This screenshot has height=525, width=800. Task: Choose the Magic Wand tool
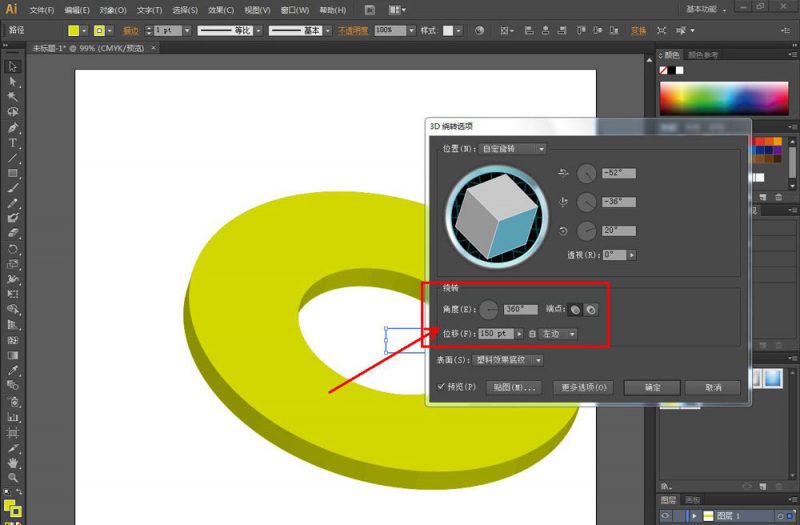[13, 97]
